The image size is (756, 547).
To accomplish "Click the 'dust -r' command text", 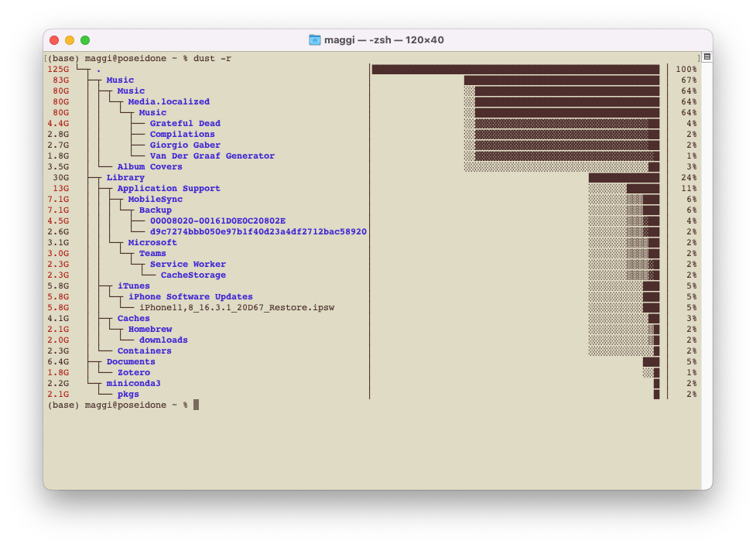I will 215,59.
